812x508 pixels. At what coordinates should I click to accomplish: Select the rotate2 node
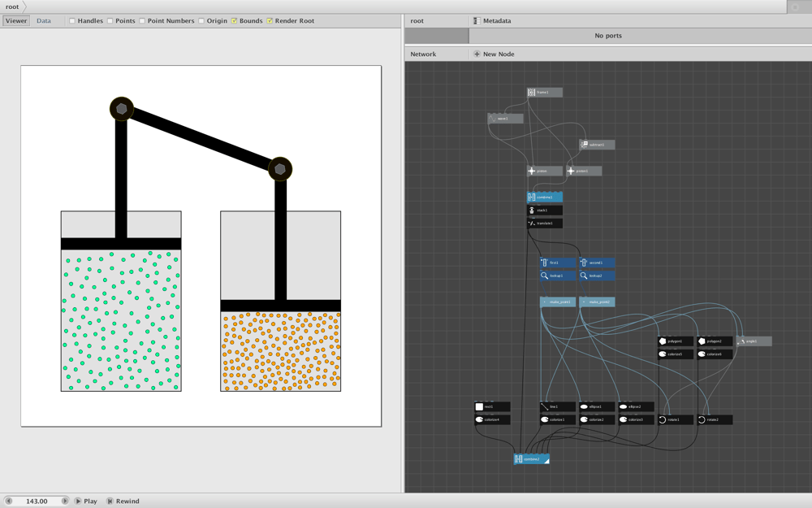(715, 420)
